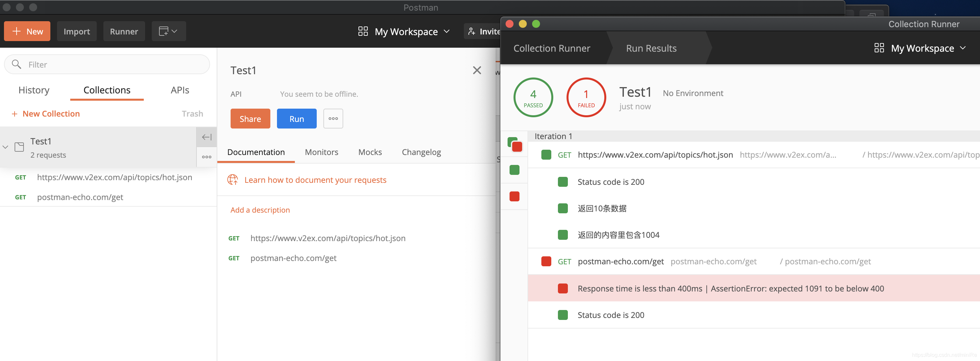
Task: Click red status square of postman-echo request
Action: coord(546,261)
